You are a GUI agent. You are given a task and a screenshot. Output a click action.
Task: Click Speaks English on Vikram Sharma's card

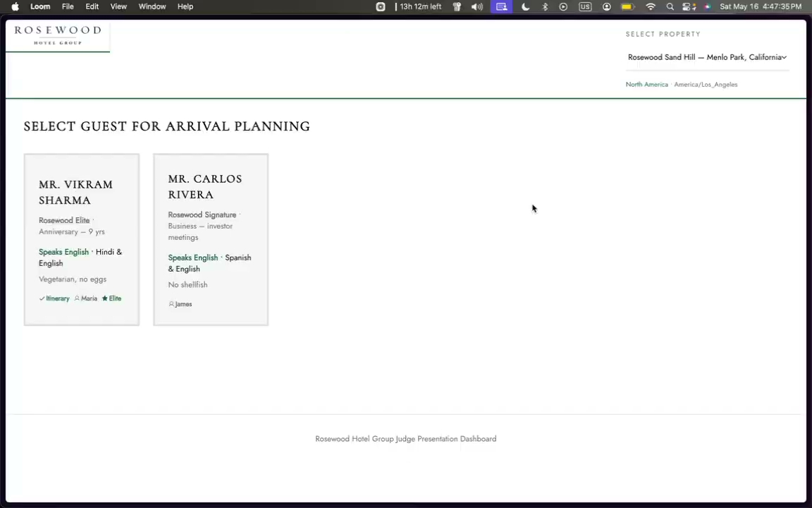click(63, 252)
